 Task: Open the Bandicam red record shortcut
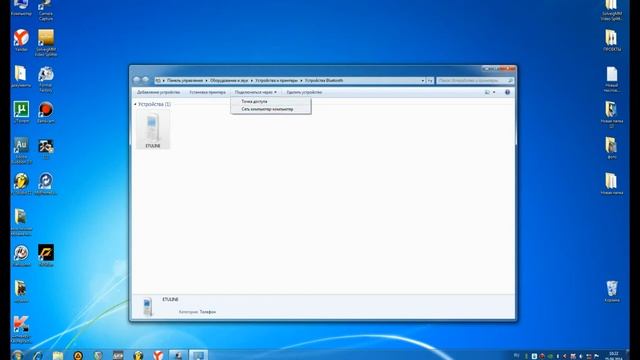(x=46, y=112)
